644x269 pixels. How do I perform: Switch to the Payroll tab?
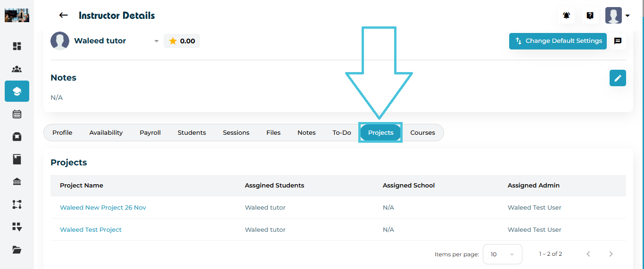coord(150,133)
